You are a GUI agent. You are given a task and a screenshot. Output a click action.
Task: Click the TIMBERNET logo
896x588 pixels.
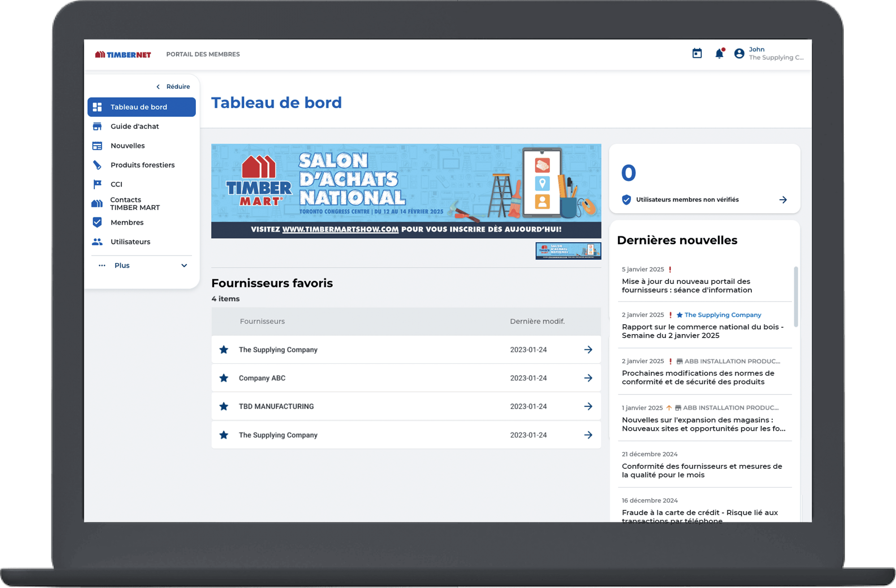click(x=123, y=55)
